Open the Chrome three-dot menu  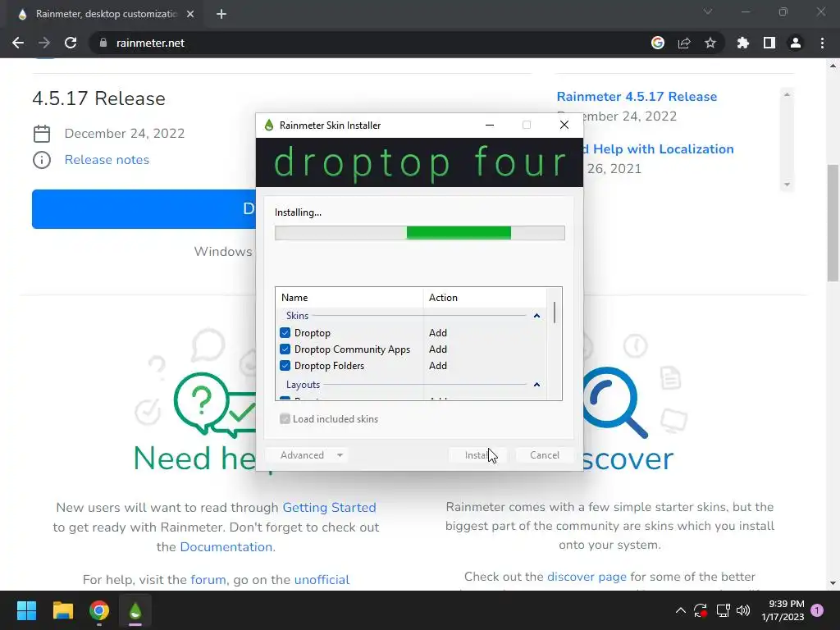(822, 43)
